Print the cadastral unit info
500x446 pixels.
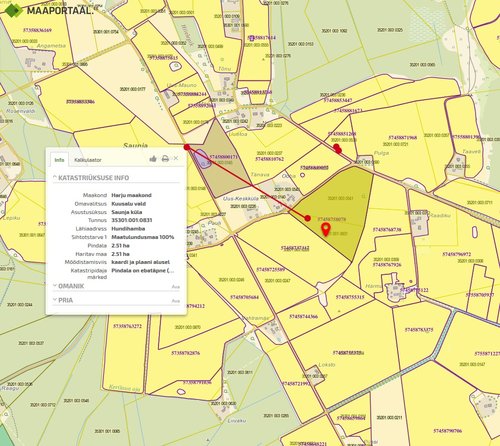pyautogui.click(x=165, y=159)
